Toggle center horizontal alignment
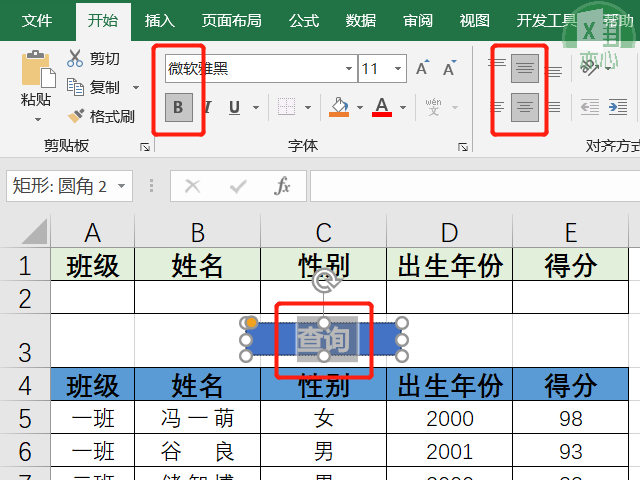This screenshot has width=640, height=480. tap(524, 107)
